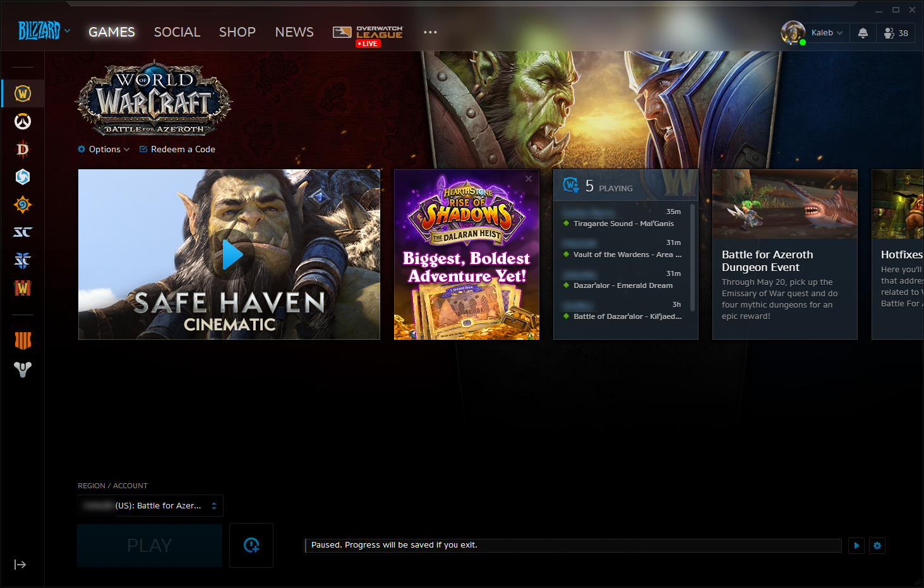Click the Redeem a Code link

[x=177, y=149]
